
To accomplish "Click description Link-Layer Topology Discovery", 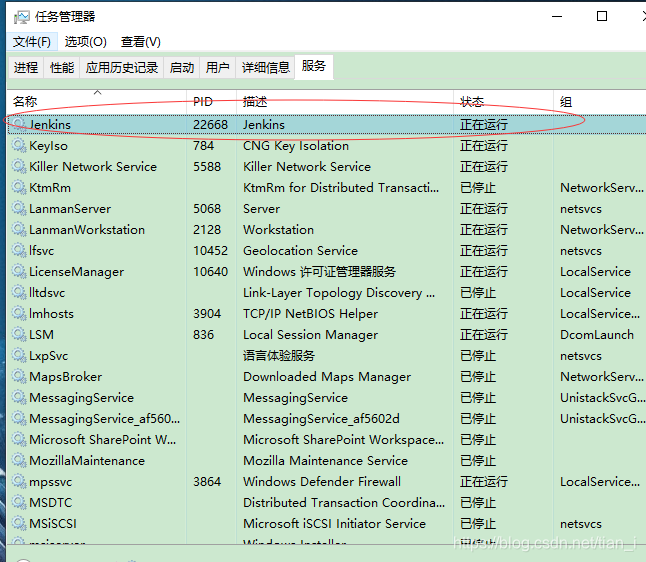I will tap(339, 293).
